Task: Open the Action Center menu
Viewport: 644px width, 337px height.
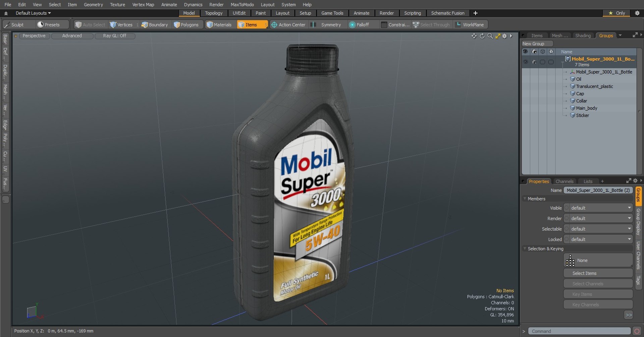Action: tap(288, 25)
